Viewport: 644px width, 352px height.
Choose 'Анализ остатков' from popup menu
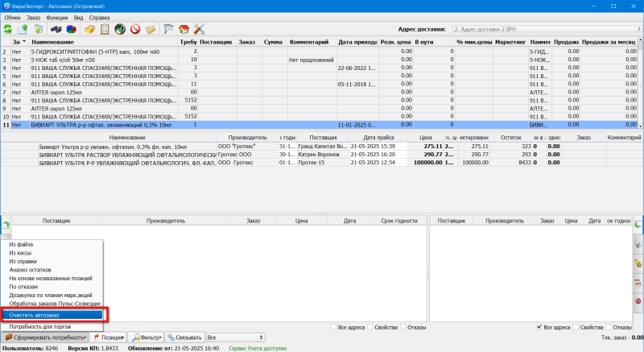coord(31,269)
